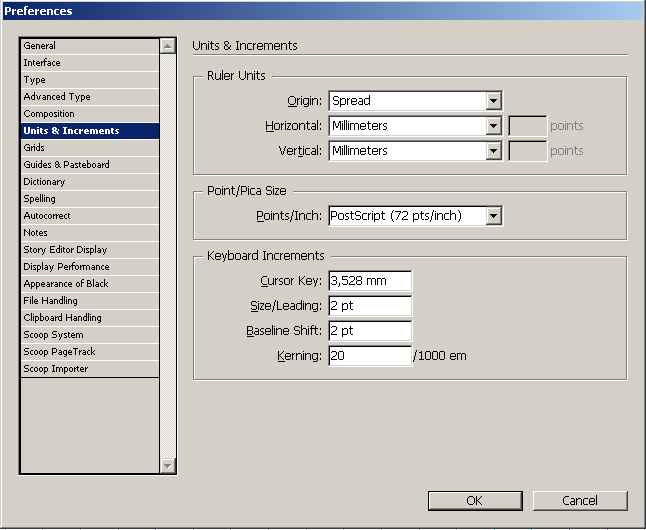Click the Size/Leading increment field
The height and width of the screenshot is (530, 646).
(370, 306)
